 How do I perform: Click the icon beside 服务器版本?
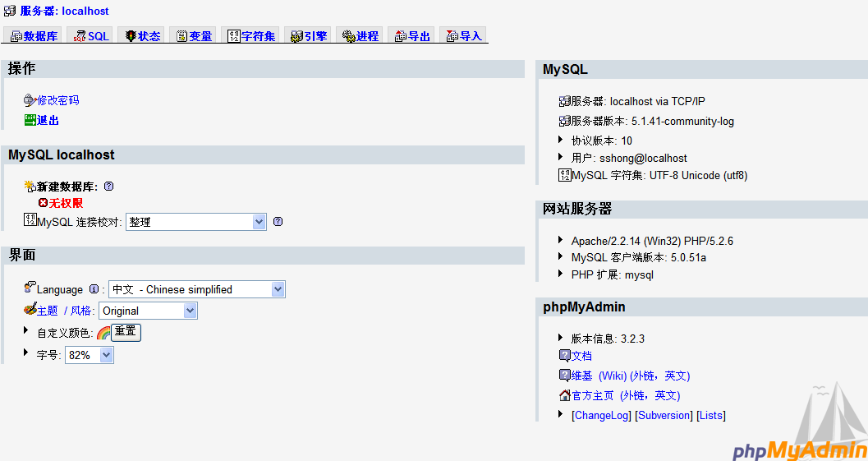(x=565, y=121)
